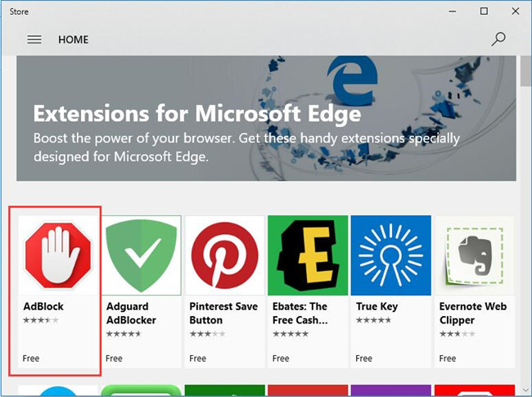Click the search magnifier icon

(498, 39)
